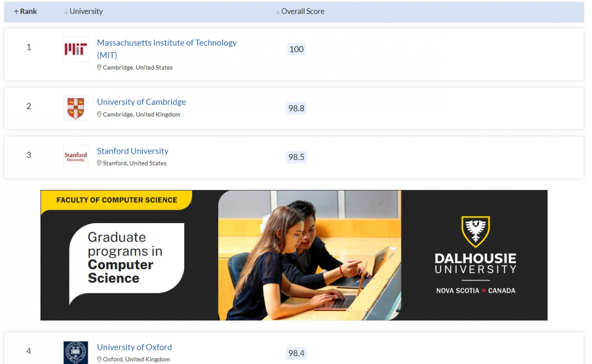Image resolution: width=592 pixels, height=364 pixels.
Task: Open Massachusetts Institute of Technology (MIT) link
Action: tap(166, 49)
